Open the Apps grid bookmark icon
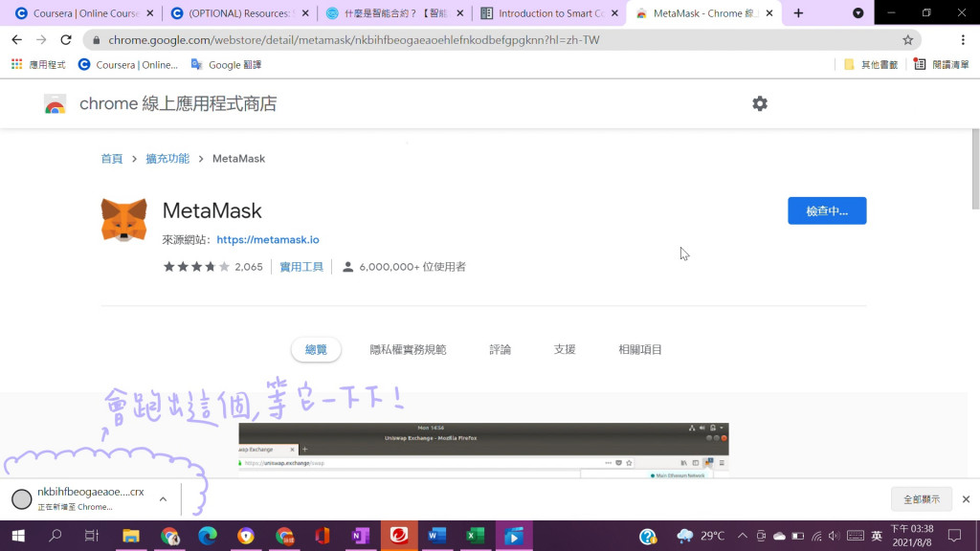The height and width of the screenshot is (551, 980). click(17, 64)
